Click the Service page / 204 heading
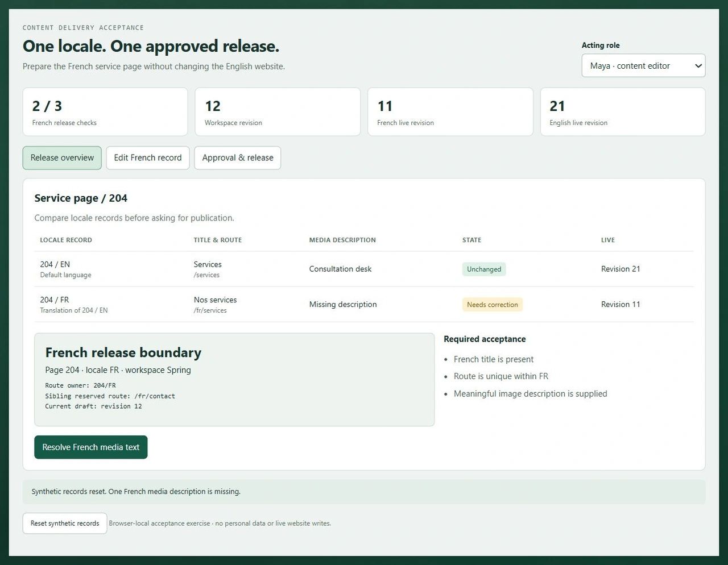728x565 pixels. coord(81,198)
